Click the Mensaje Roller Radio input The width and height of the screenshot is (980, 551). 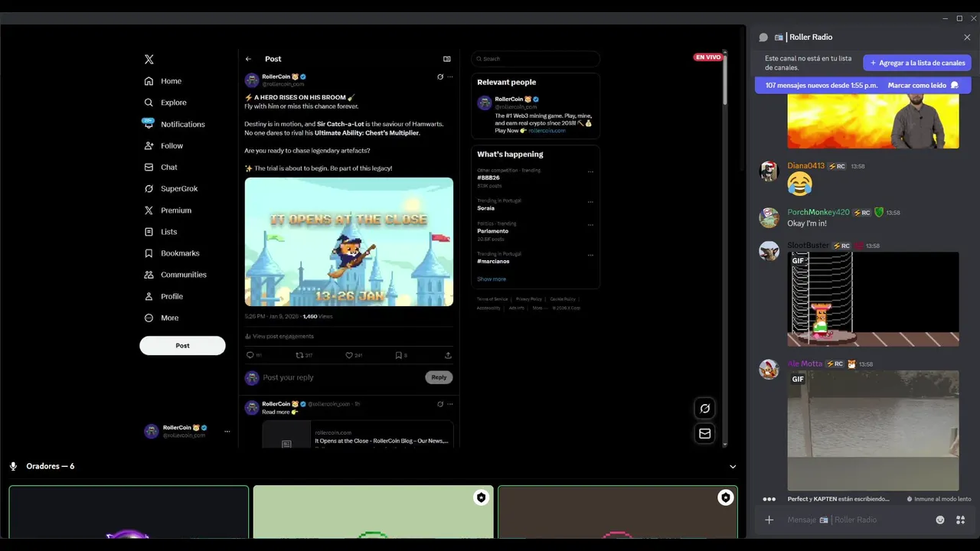point(856,520)
